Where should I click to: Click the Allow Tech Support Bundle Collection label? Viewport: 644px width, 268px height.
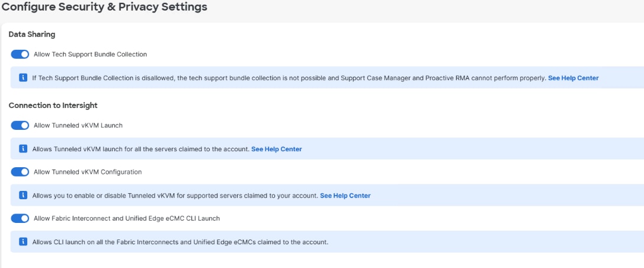pyautogui.click(x=91, y=55)
